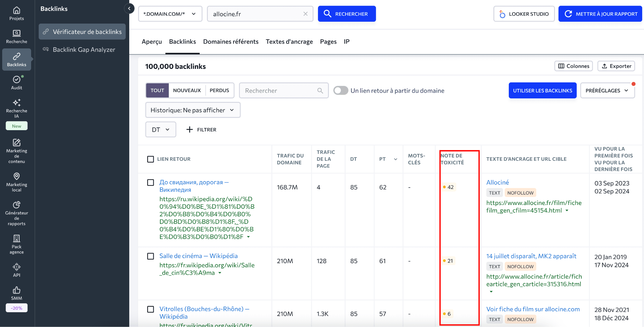
Task: Switch to the Pages tab
Action: tap(328, 42)
